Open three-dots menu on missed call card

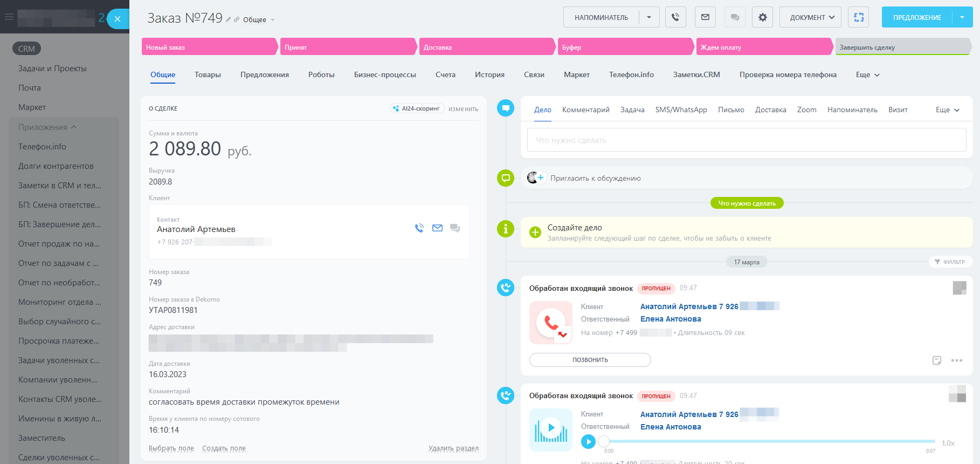pyautogui.click(x=957, y=360)
